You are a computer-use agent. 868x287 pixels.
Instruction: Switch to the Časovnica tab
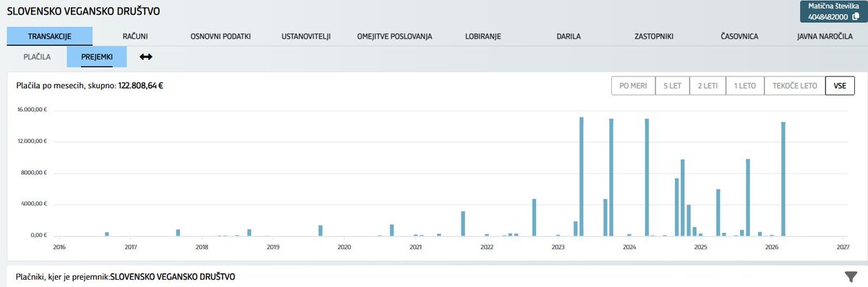pyautogui.click(x=739, y=36)
